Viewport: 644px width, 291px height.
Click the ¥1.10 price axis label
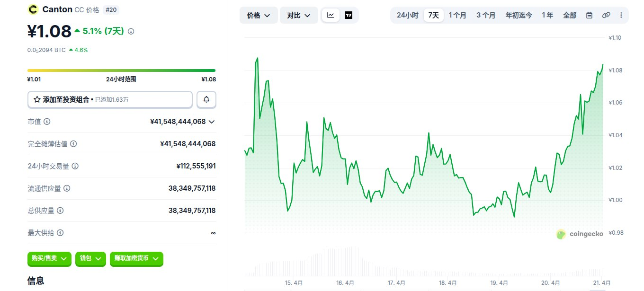pos(616,38)
